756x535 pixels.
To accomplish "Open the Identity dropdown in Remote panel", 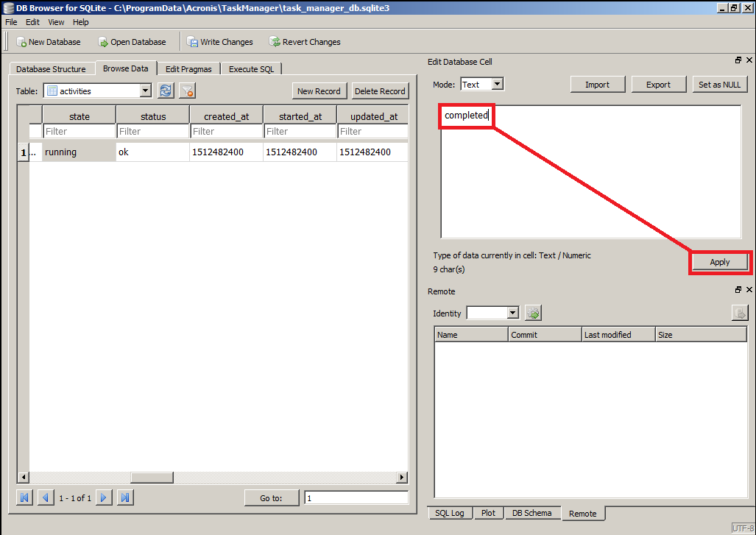I will (492, 313).
